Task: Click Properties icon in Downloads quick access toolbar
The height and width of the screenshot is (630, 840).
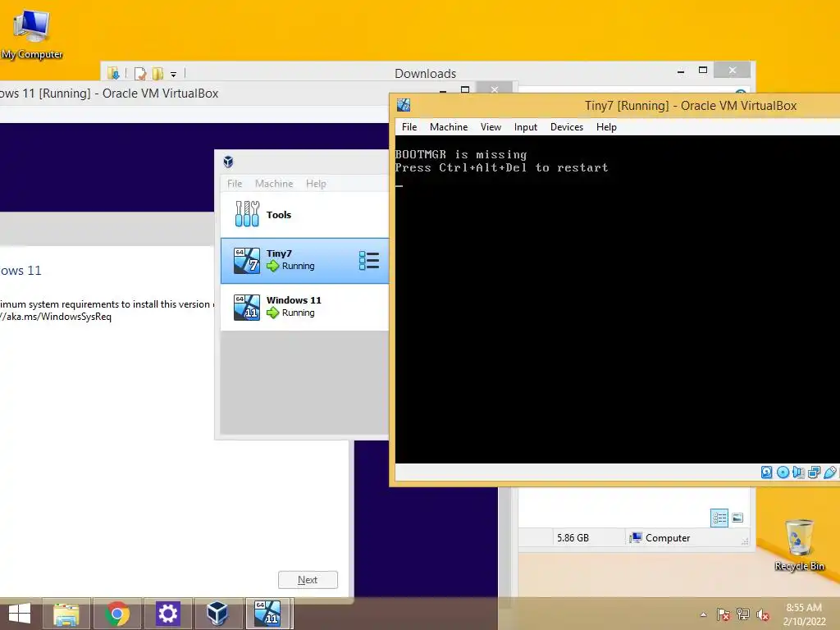Action: click(140, 73)
